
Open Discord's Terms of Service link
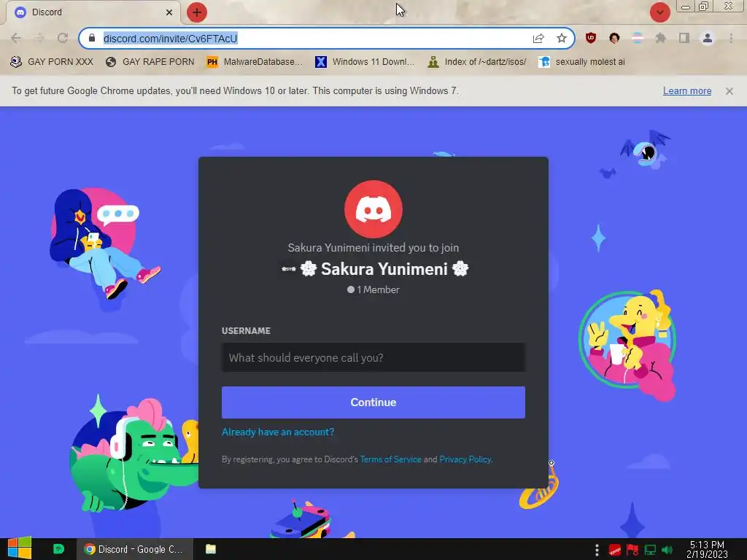pyautogui.click(x=391, y=459)
